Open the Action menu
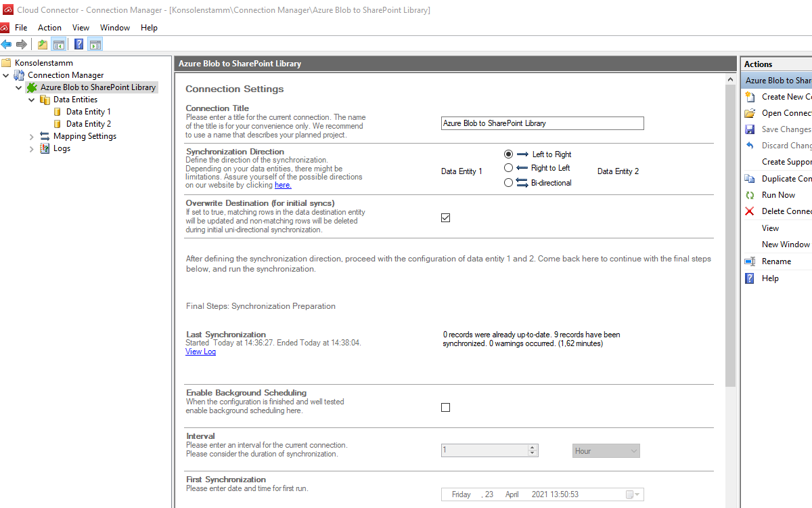This screenshot has height=508, width=812. coord(49,28)
